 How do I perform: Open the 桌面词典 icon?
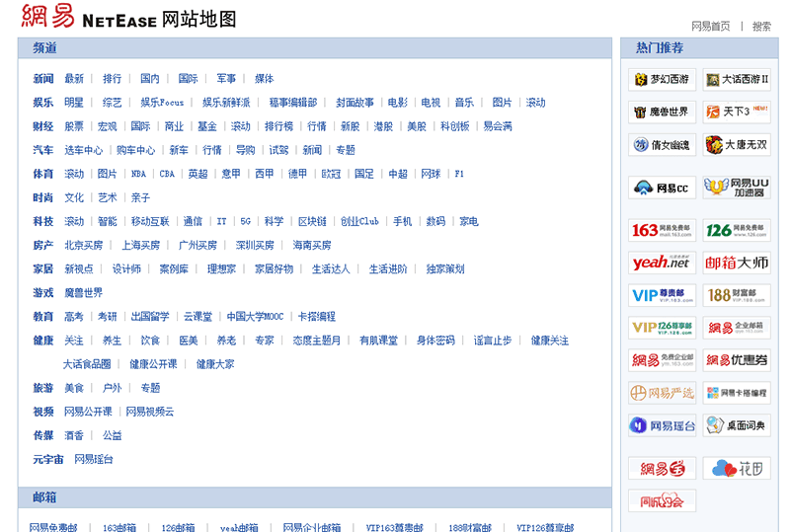(x=737, y=425)
